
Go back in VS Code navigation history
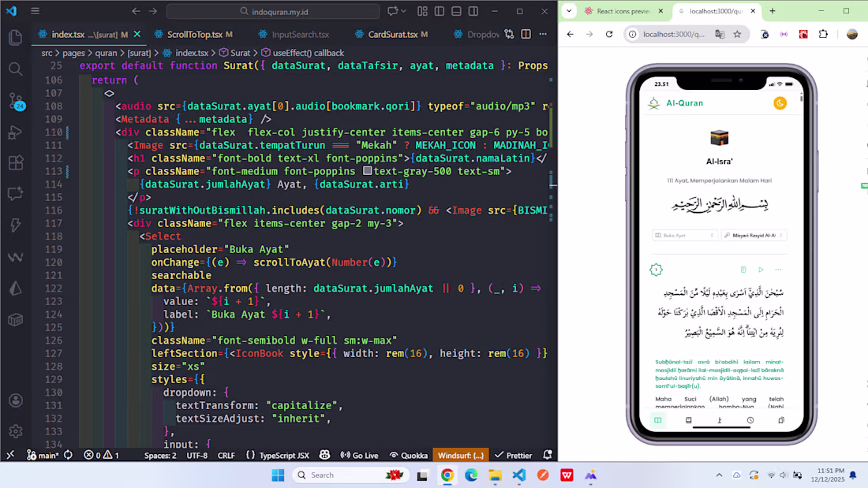(137, 11)
